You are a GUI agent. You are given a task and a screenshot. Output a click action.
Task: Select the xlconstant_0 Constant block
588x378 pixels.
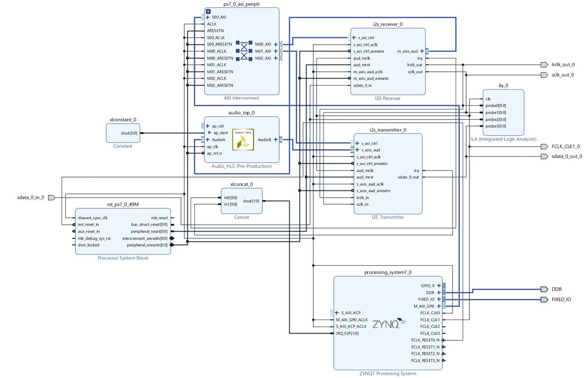[x=123, y=133]
